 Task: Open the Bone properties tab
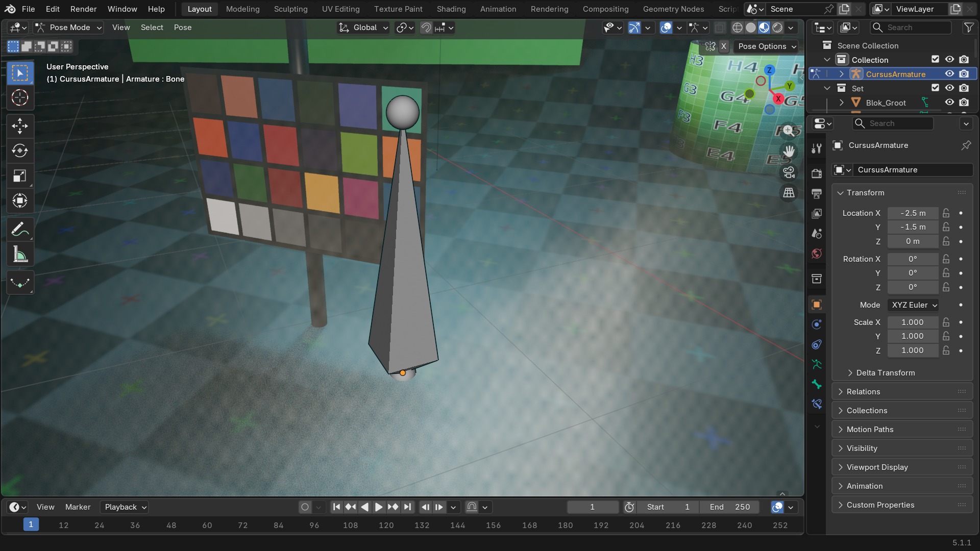[817, 384]
